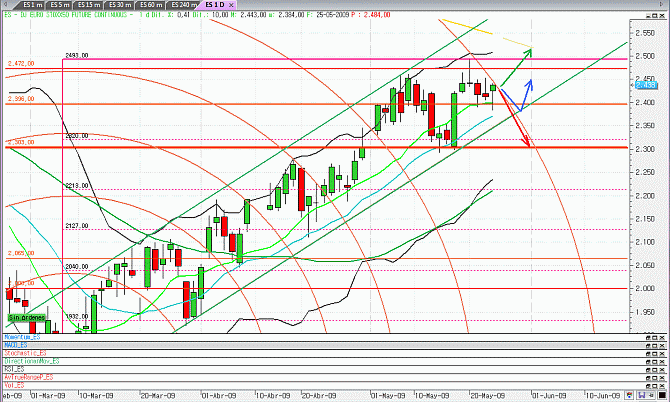Image resolution: width=670 pixels, height=402 pixels.
Task: Click the F: 25-05-2009 date in header
Action: tap(328, 15)
